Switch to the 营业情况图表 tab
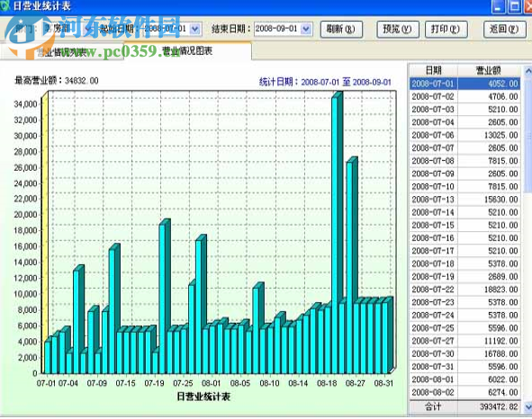The image size is (532, 419). (187, 51)
